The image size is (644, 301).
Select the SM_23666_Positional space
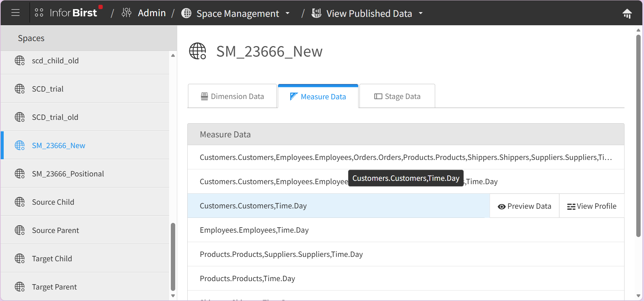click(85, 174)
